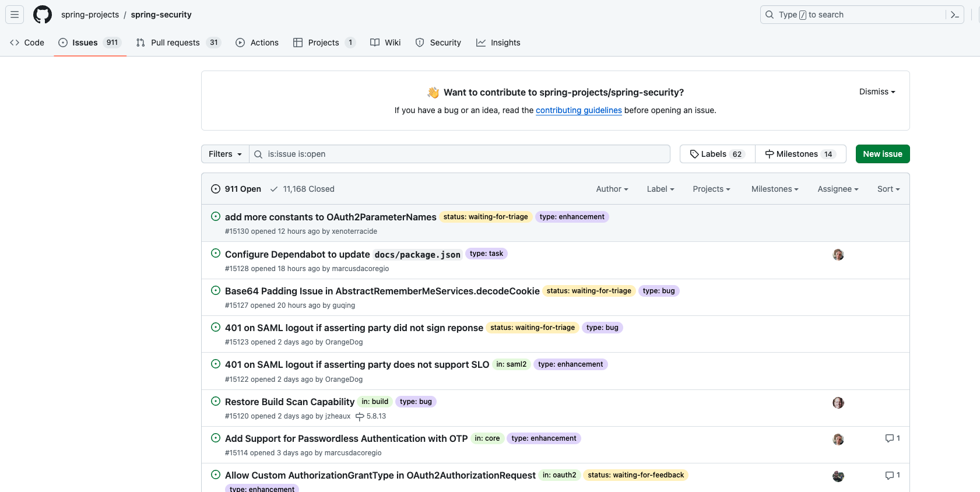The image size is (980, 492).
Task: Open author xenoterracide's issues
Action: [x=354, y=231]
